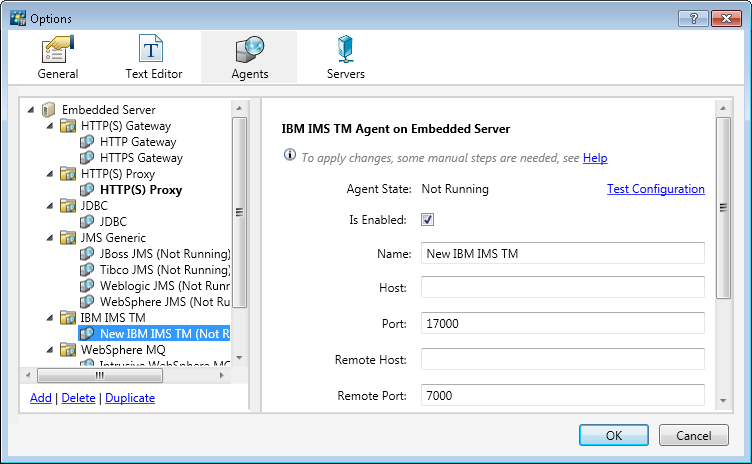752x464 pixels.
Task: Click the Cancel button
Action: 693,435
